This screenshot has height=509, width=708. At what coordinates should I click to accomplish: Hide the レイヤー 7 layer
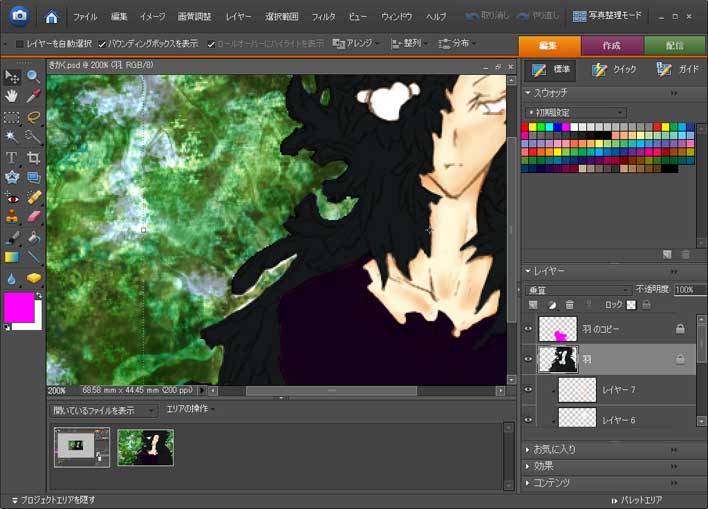point(528,389)
